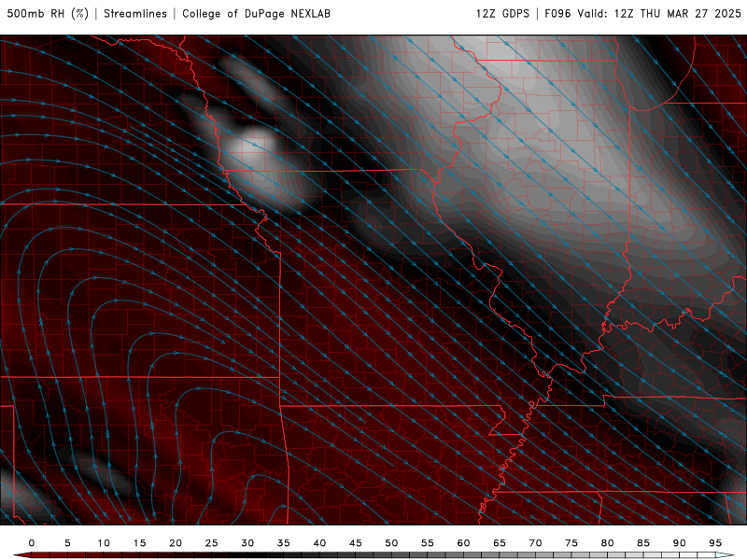Click the '50' colorbar label

click(x=391, y=543)
